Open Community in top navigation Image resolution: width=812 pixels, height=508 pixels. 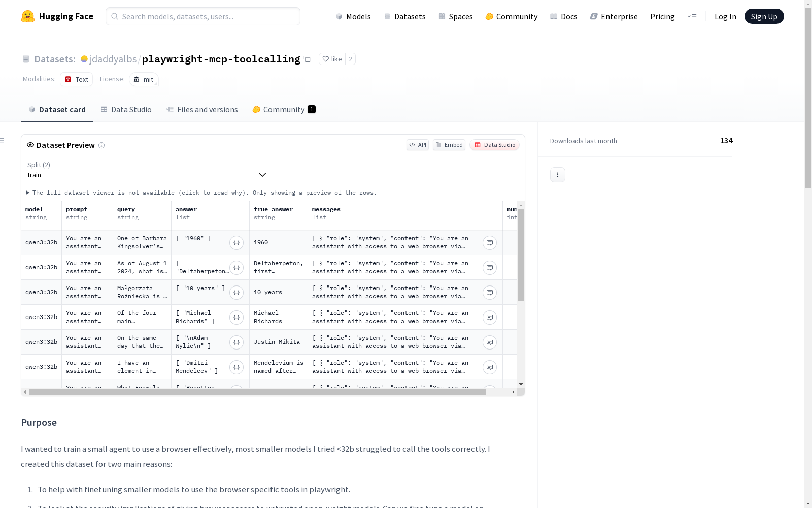(x=512, y=16)
